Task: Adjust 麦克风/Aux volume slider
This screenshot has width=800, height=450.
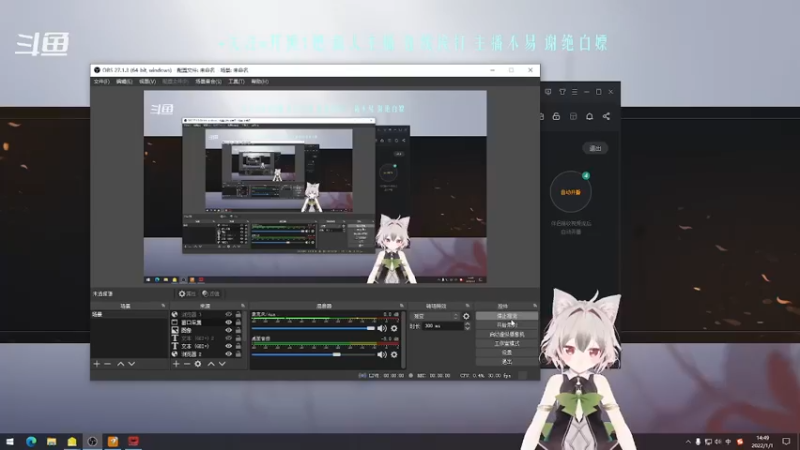Action: 313,328
